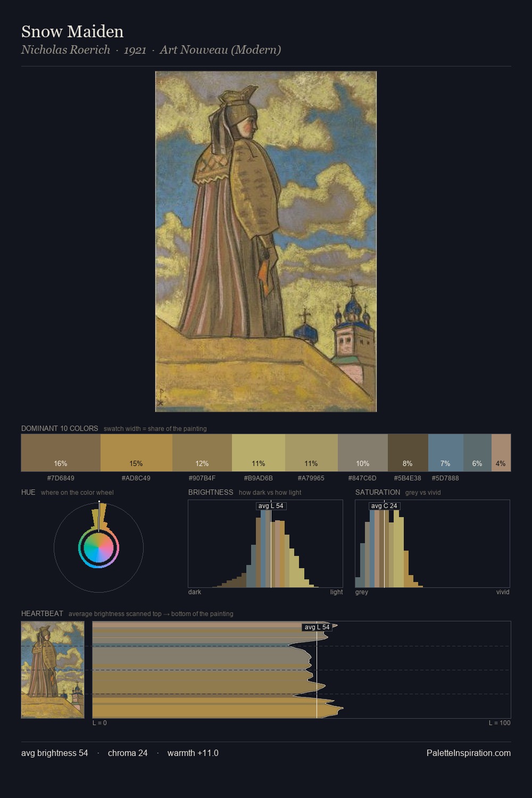This screenshot has height=798, width=532.
Task: Click the artist name "Nicholas Roerich"
Action: [65, 49]
